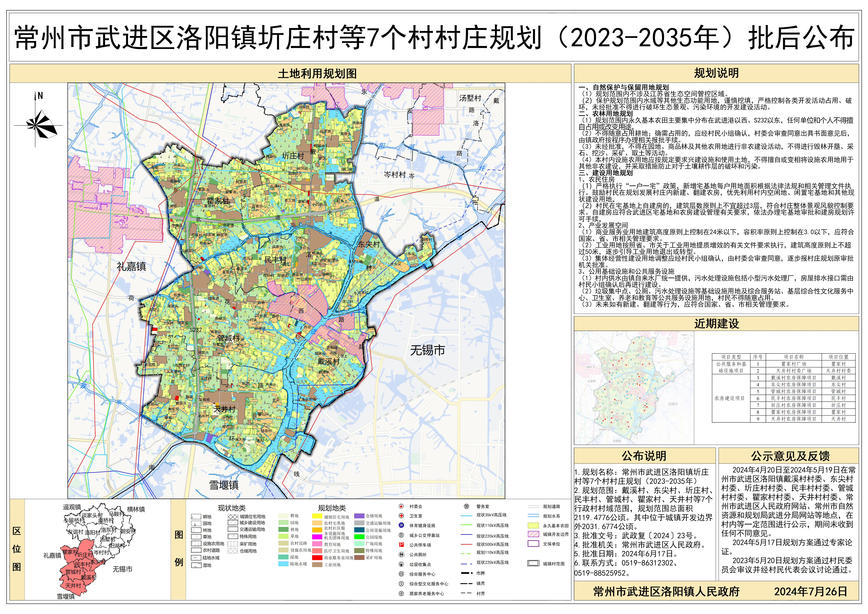Click the 现状35kV高压线 cyan line symbol
The image size is (868, 614).
[467, 515]
